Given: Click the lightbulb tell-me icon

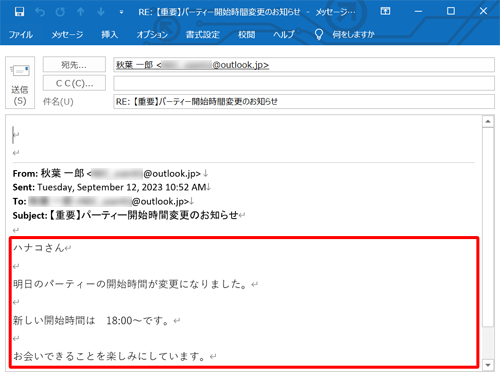Looking at the screenshot, I should pos(319,34).
